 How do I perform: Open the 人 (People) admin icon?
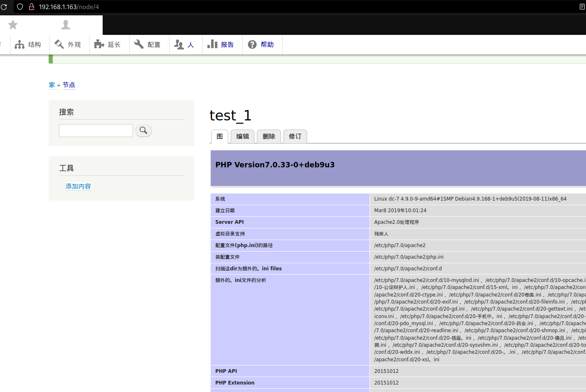178,44
